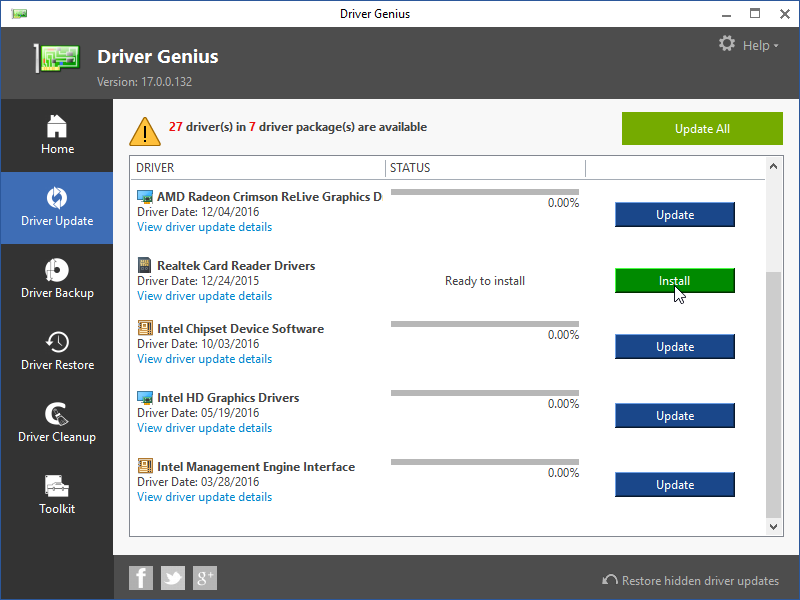
Task: Open the Driver Backup disc icon
Action: pos(57,270)
